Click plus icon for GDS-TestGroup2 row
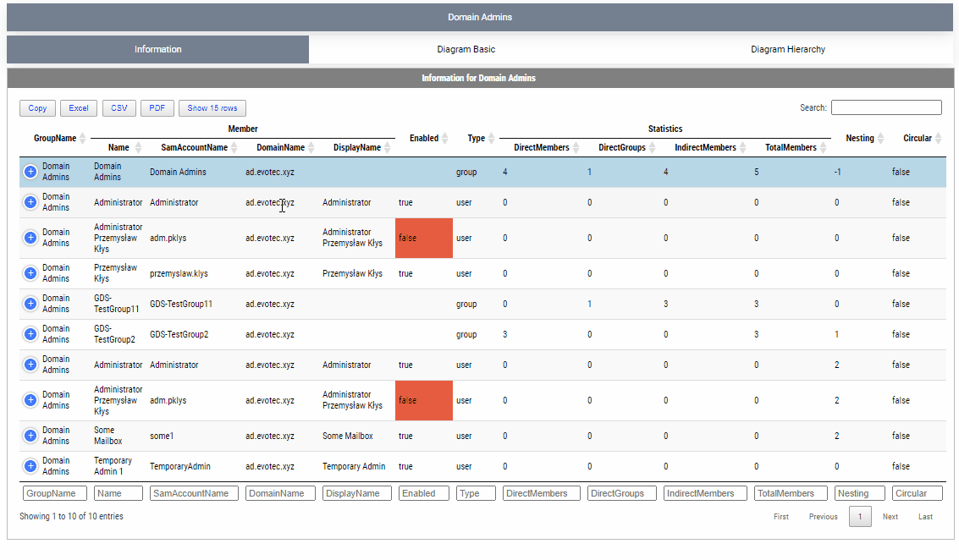 click(x=30, y=334)
